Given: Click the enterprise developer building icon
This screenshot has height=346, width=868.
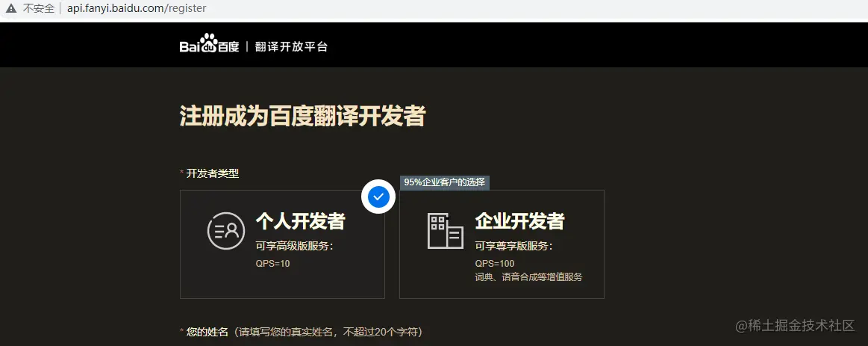Looking at the screenshot, I should click(445, 231).
